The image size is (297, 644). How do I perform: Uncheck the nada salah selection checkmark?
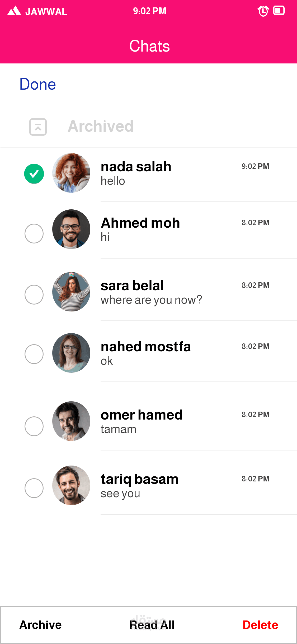tap(34, 174)
